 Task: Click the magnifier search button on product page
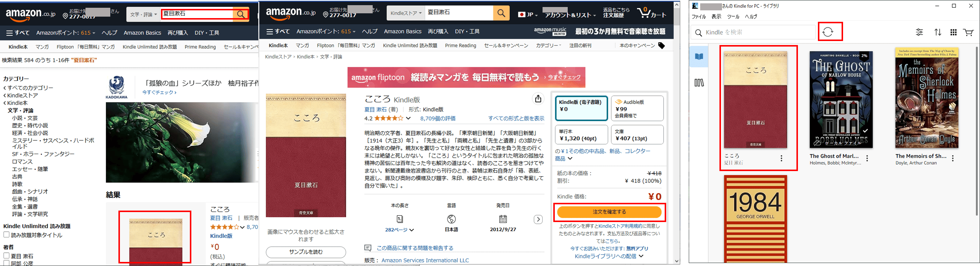[x=501, y=13]
